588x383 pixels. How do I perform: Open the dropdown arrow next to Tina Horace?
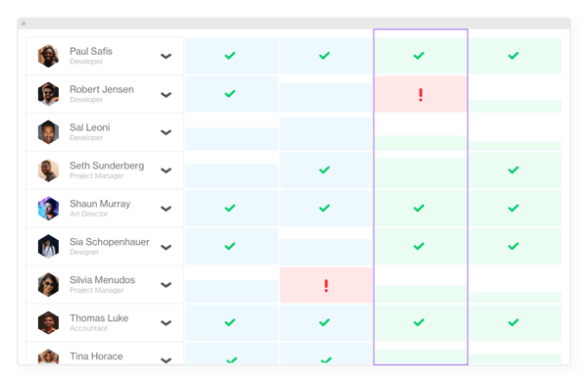(x=167, y=360)
